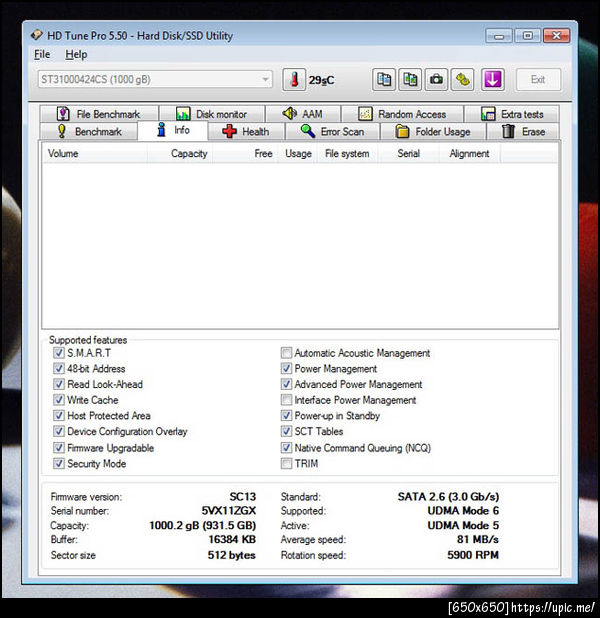The width and height of the screenshot is (600, 618).
Task: Switch to the Benchmark tab
Action: point(89,131)
